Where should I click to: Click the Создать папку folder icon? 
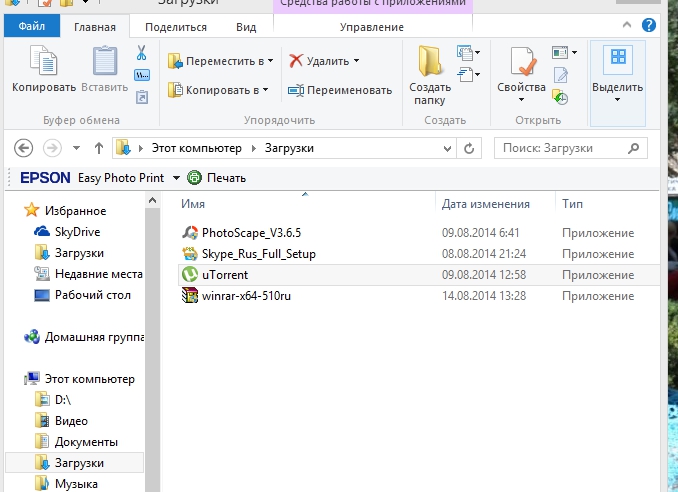coord(430,62)
